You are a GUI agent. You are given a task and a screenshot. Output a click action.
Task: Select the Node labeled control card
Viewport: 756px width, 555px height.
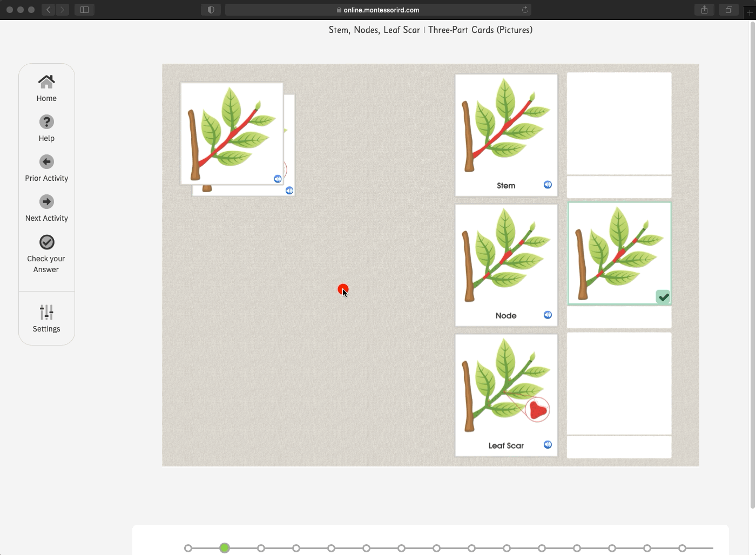pos(506,265)
